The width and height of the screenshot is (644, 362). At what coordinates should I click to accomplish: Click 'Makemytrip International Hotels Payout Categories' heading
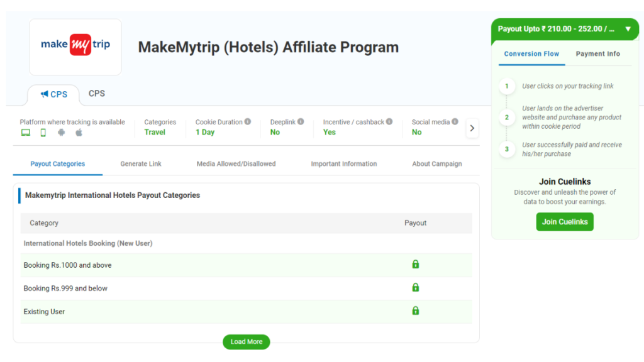[113, 195]
